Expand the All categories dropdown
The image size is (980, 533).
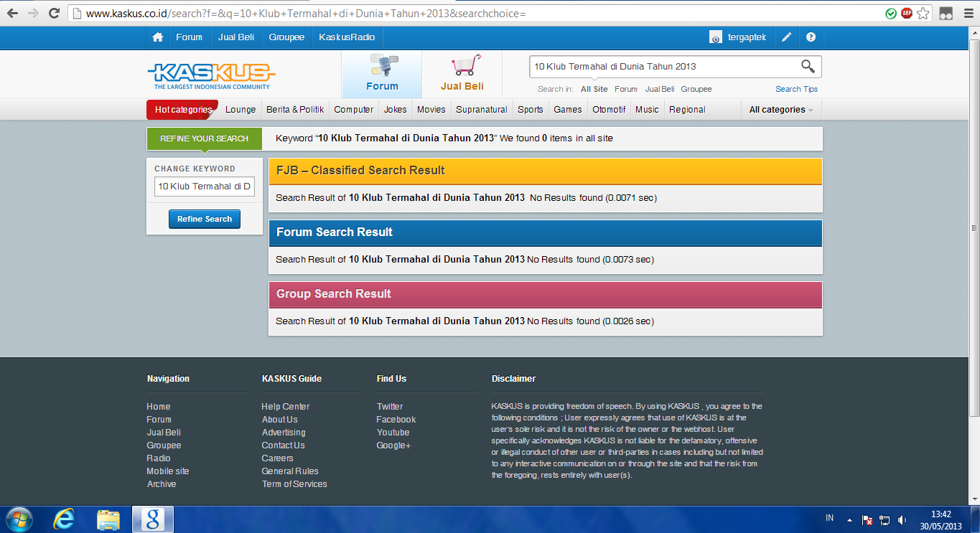[781, 110]
